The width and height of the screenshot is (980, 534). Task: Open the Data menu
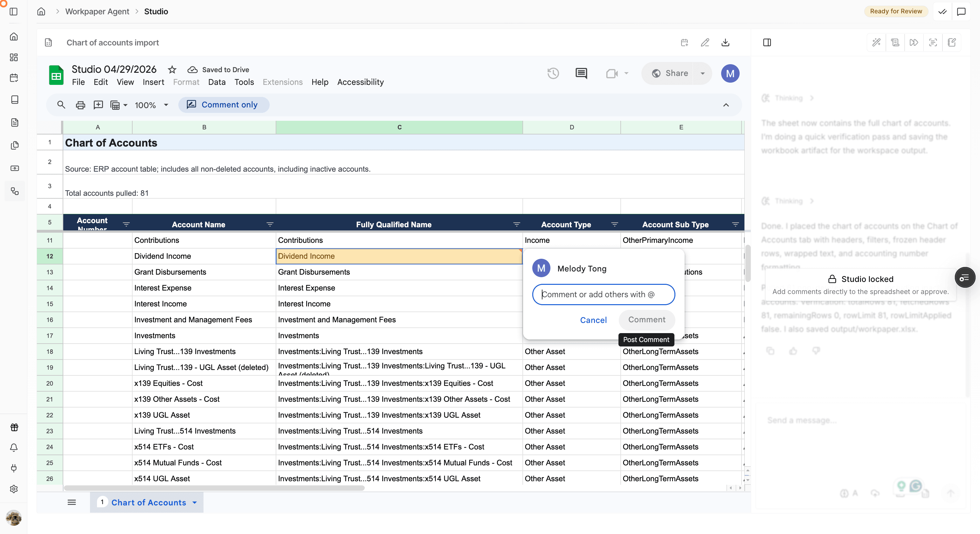[217, 82]
